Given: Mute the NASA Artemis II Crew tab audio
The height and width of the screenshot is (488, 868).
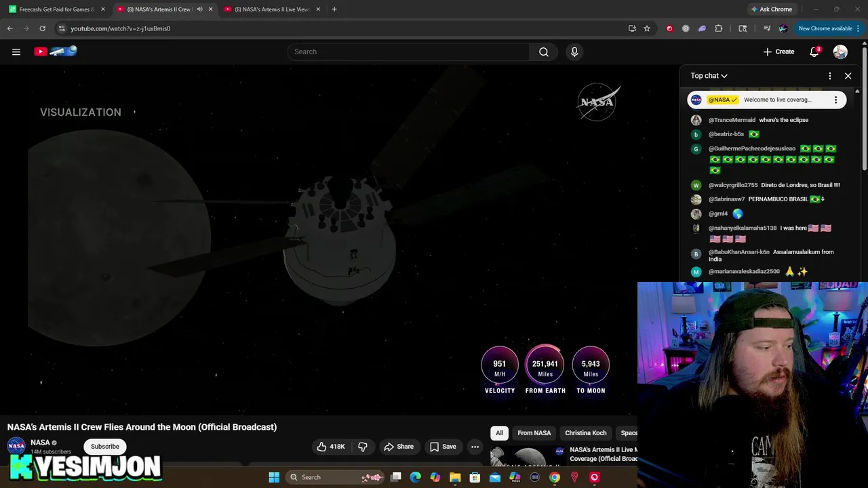Looking at the screenshot, I should point(199,9).
